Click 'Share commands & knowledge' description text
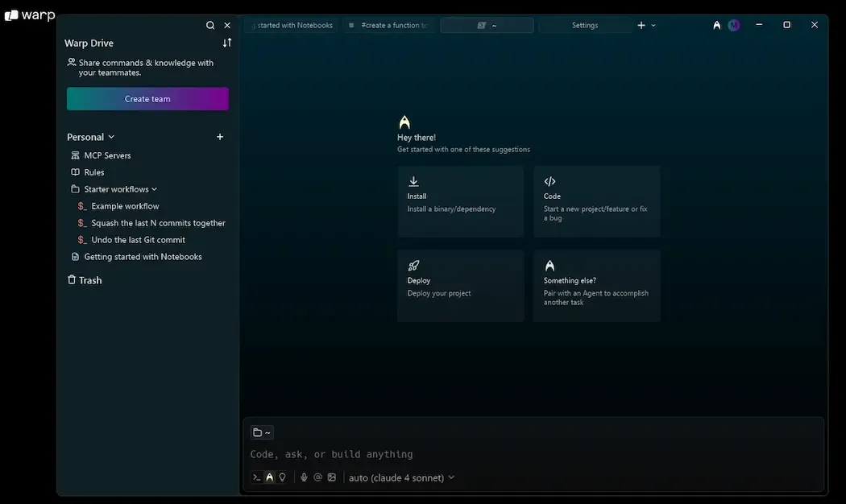Viewport: 846px width, 504px height. coord(146,68)
